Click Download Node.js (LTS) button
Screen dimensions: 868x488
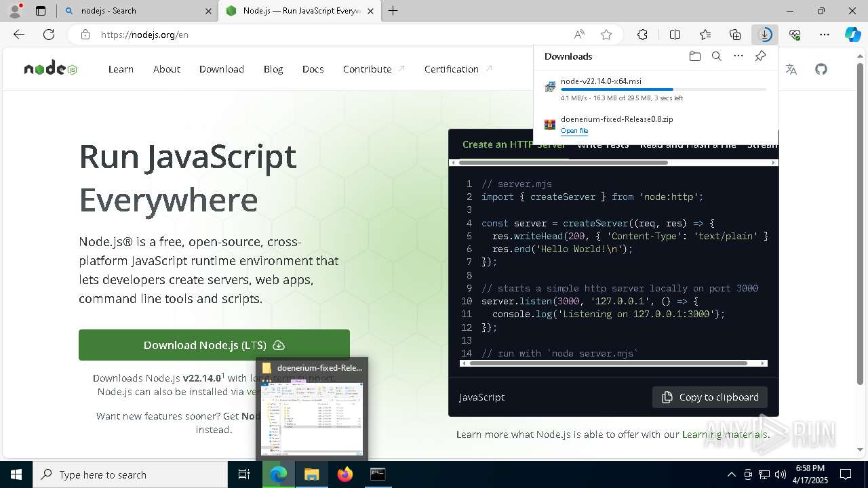[214, 345]
